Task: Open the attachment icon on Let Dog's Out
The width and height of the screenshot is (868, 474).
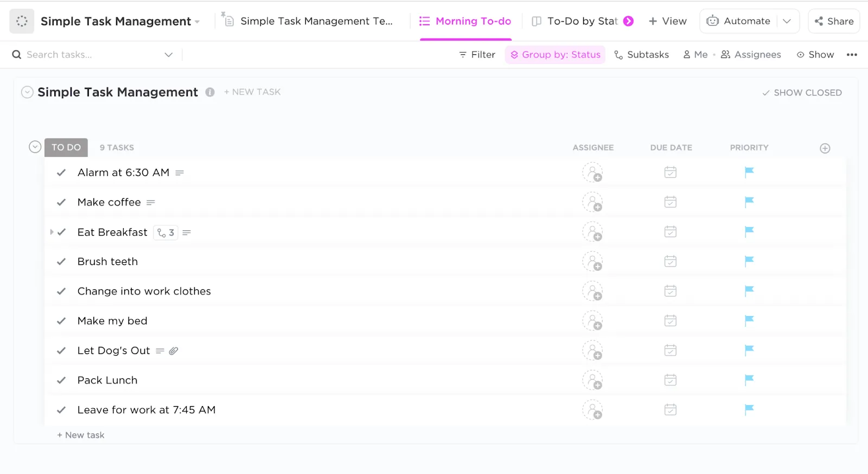Action: click(174, 351)
